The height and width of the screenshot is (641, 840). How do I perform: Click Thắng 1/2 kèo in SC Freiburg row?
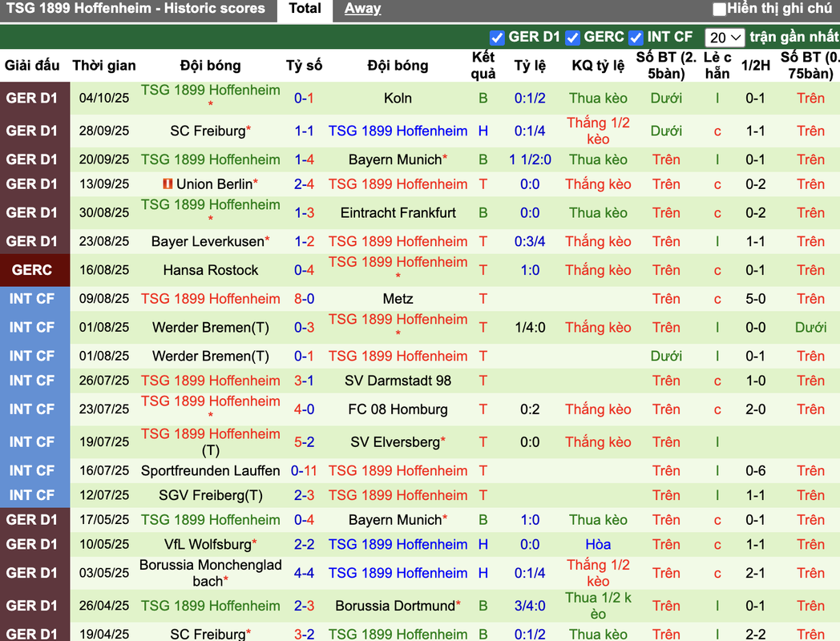click(598, 131)
